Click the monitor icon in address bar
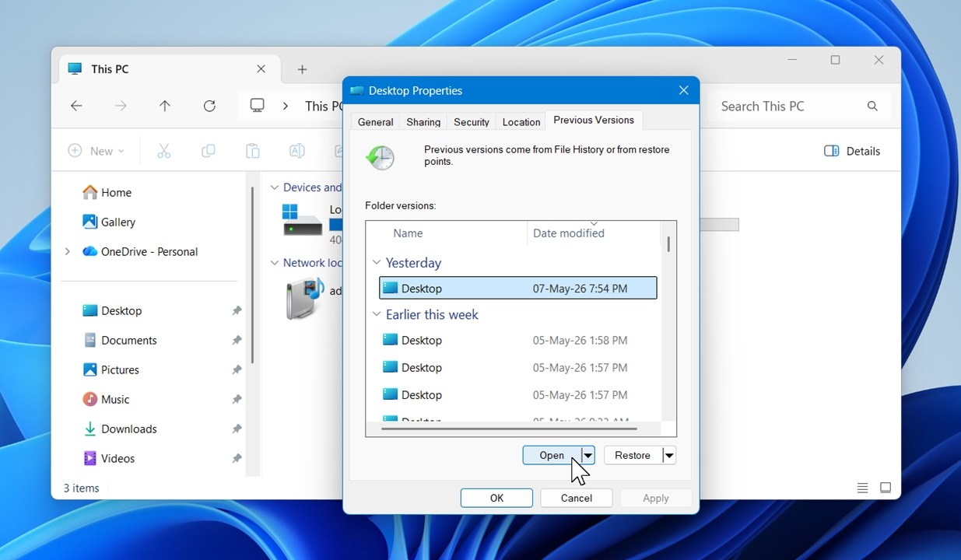 258,106
